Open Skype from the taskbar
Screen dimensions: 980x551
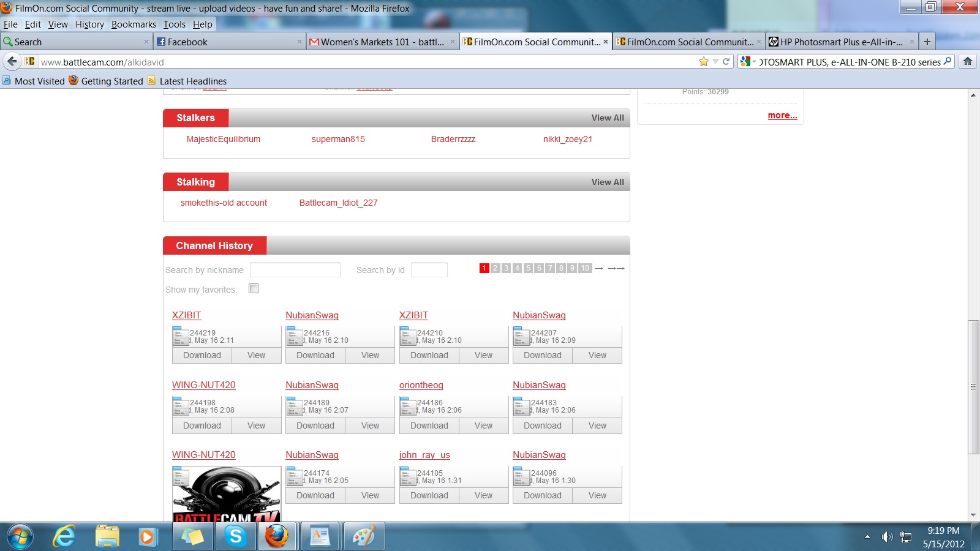click(235, 537)
